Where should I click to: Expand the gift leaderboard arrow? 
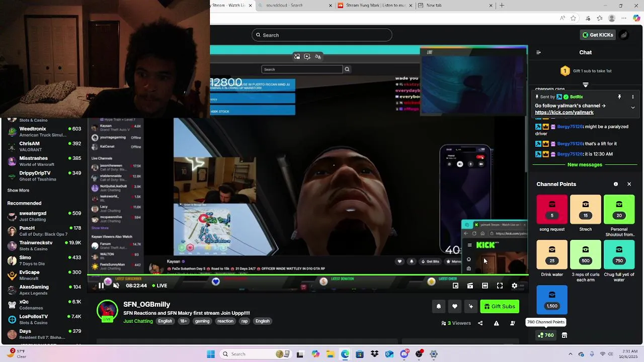[586, 84]
